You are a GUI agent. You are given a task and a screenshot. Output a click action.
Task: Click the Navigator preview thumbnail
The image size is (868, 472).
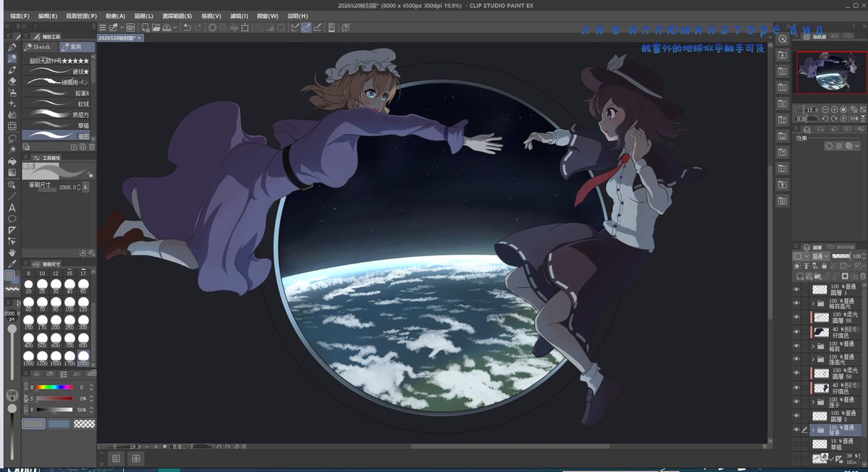(x=832, y=72)
